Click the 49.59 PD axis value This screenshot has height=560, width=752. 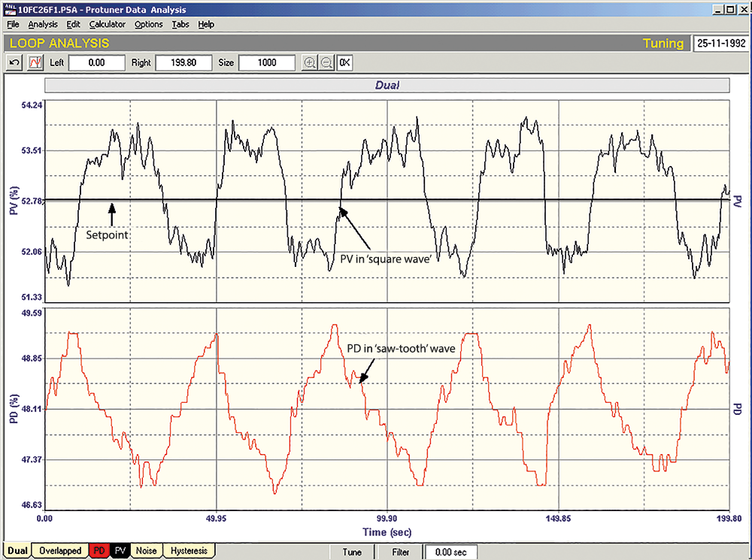coord(32,313)
